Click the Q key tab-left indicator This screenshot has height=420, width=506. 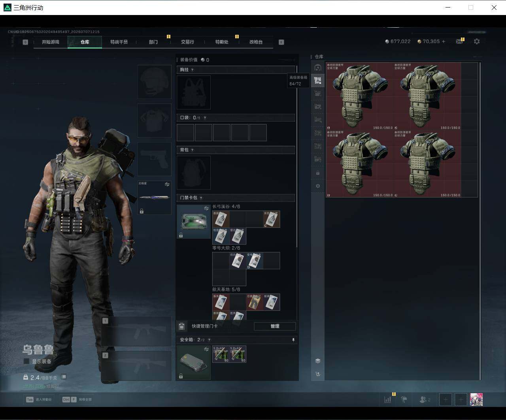point(25,42)
